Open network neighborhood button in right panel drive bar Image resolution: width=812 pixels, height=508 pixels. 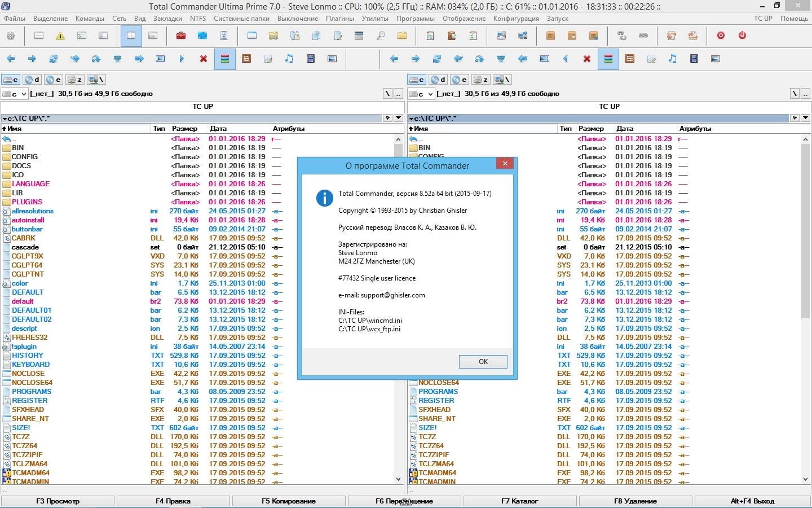pyautogui.click(x=502, y=80)
